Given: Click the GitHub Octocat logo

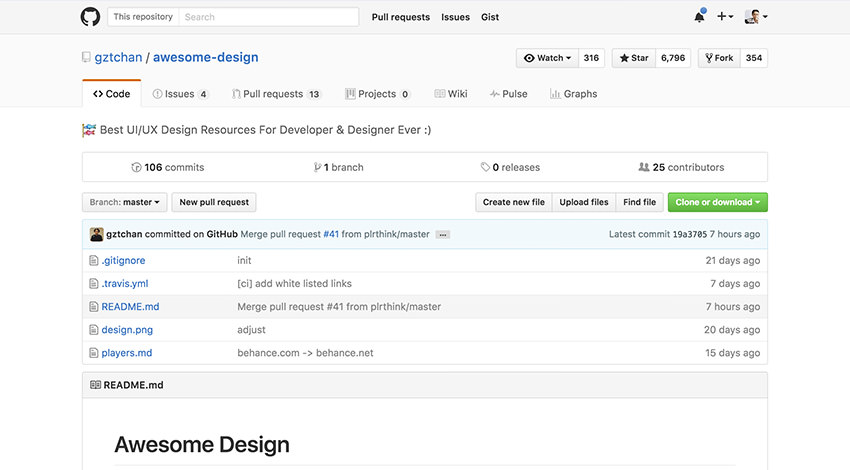Looking at the screenshot, I should coord(91,17).
